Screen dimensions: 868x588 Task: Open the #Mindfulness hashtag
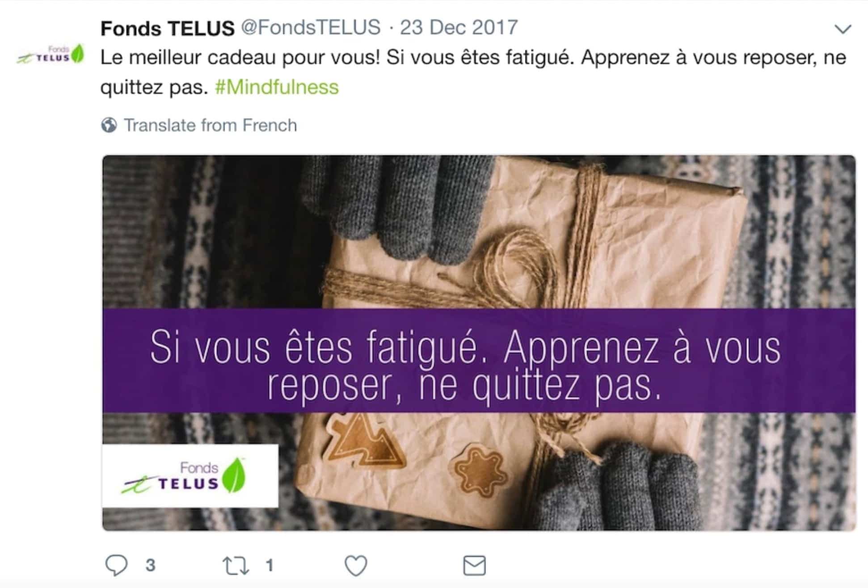[277, 87]
